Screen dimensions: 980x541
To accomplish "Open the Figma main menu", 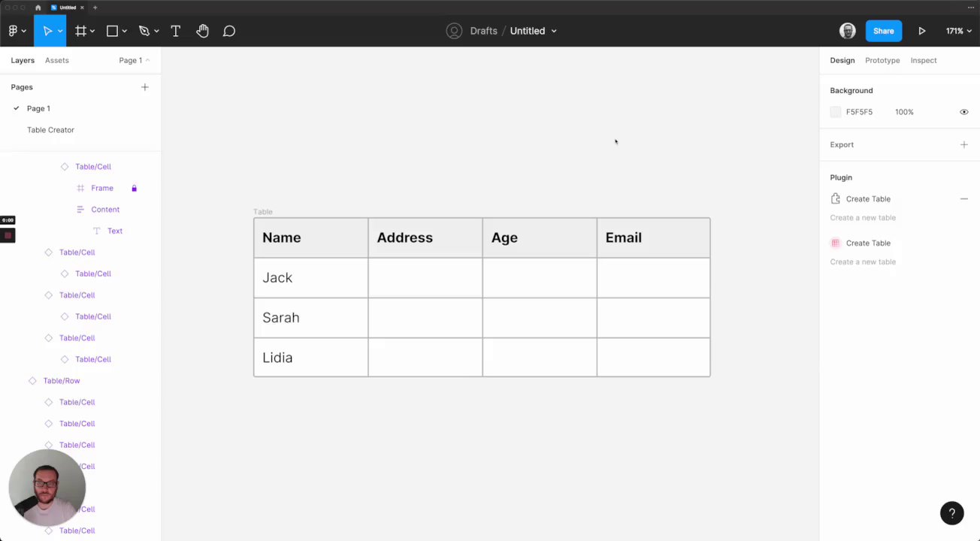I will click(17, 31).
